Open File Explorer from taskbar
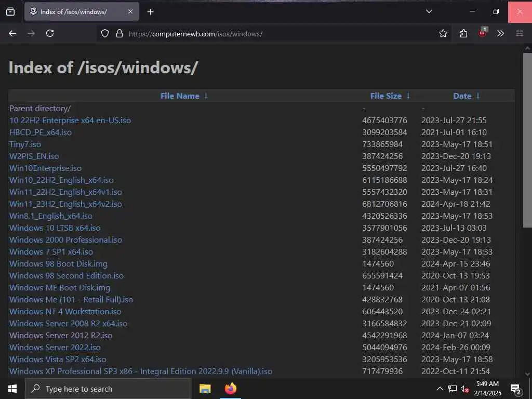The width and height of the screenshot is (532, 399). [205, 389]
